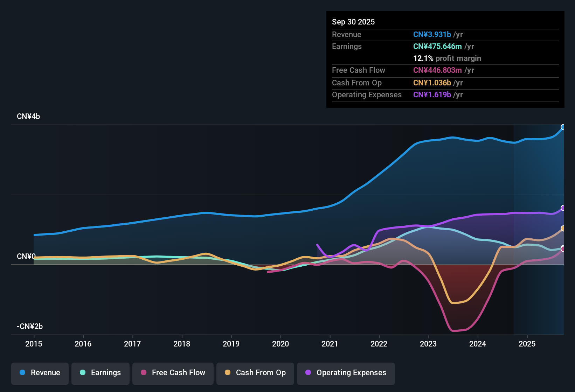The width and height of the screenshot is (575, 392).
Task: Click the pink Free Cash Flow color swatch
Action: 143,373
